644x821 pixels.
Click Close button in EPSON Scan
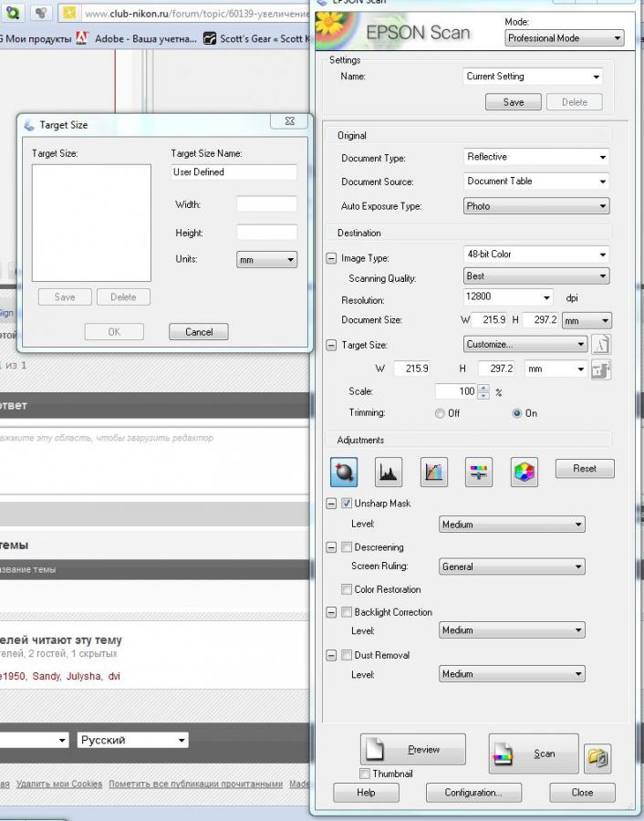click(582, 792)
